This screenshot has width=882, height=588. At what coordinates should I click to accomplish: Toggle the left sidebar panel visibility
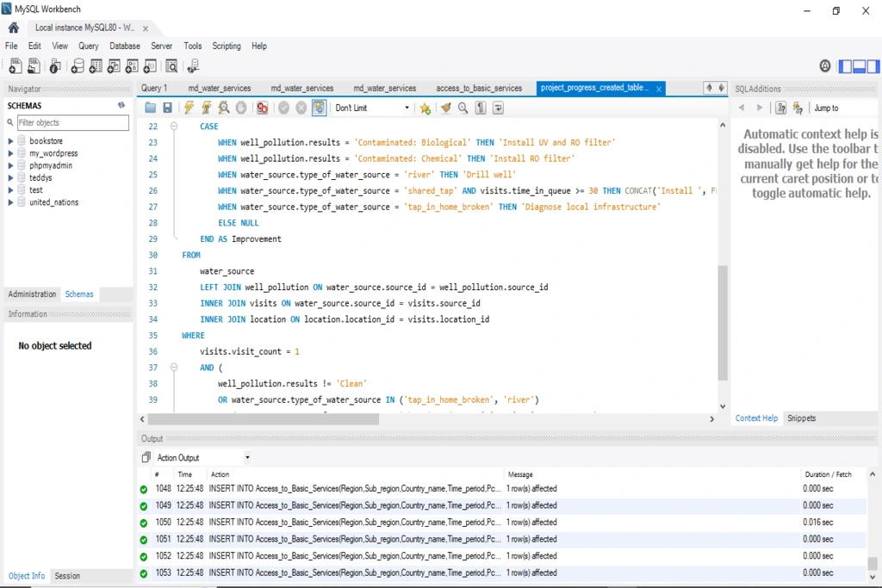(846, 66)
